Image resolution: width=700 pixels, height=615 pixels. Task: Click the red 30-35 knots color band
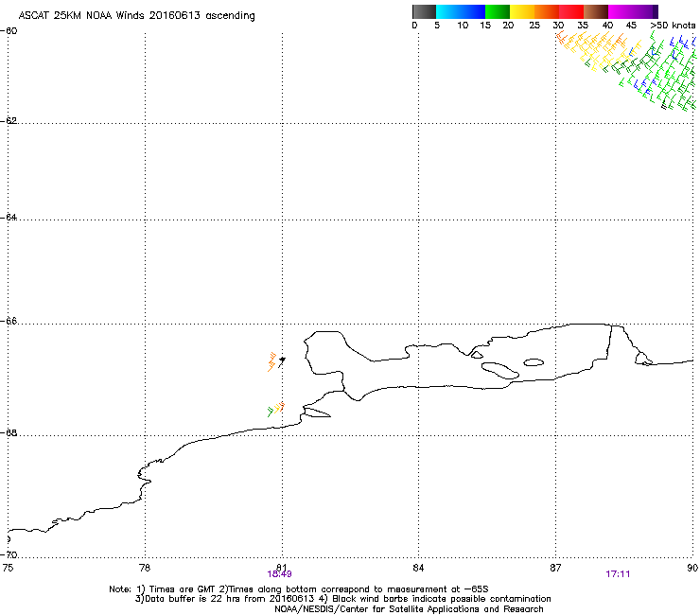point(571,11)
